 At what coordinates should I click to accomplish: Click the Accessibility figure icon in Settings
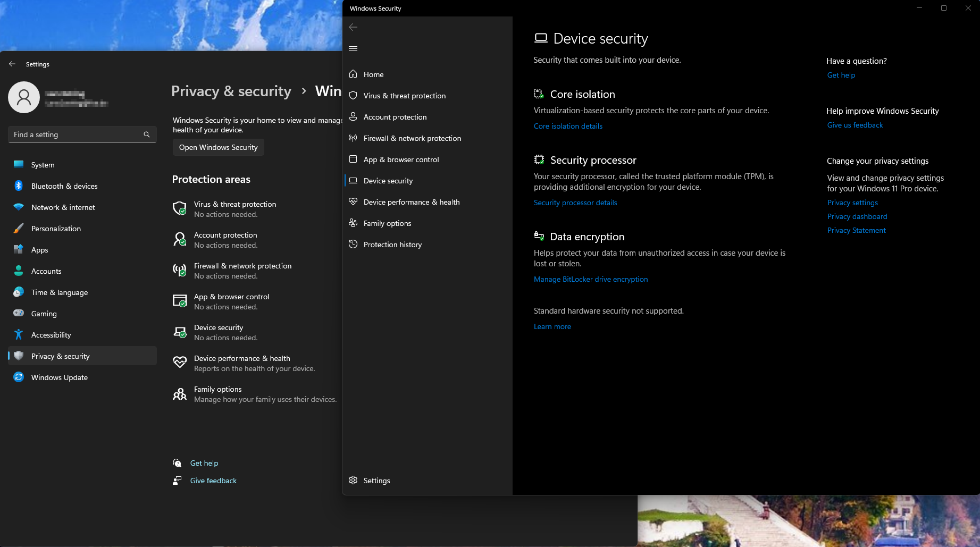[19, 334]
